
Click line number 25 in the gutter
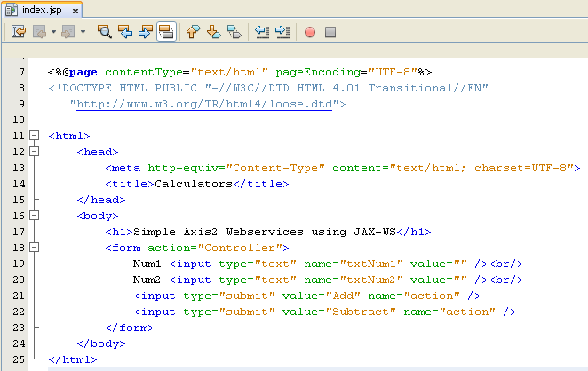click(19, 359)
